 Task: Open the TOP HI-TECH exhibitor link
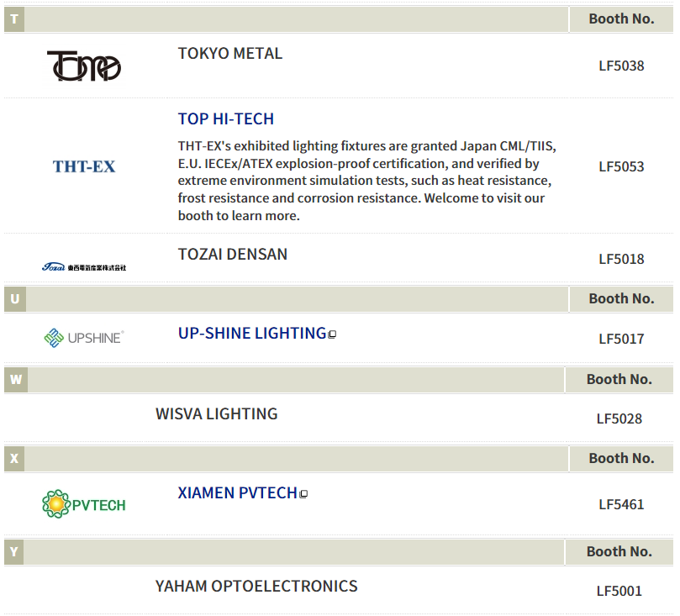pos(225,118)
